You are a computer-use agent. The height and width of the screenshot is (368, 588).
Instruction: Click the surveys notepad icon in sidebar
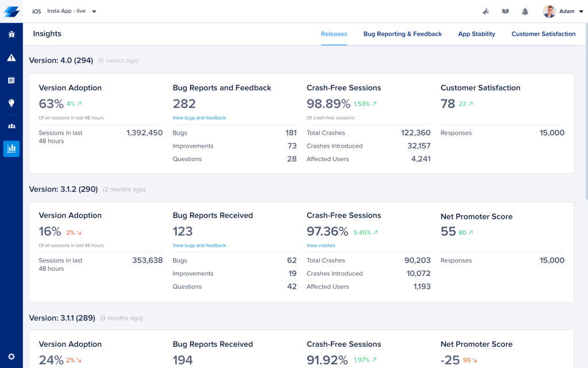point(11,80)
